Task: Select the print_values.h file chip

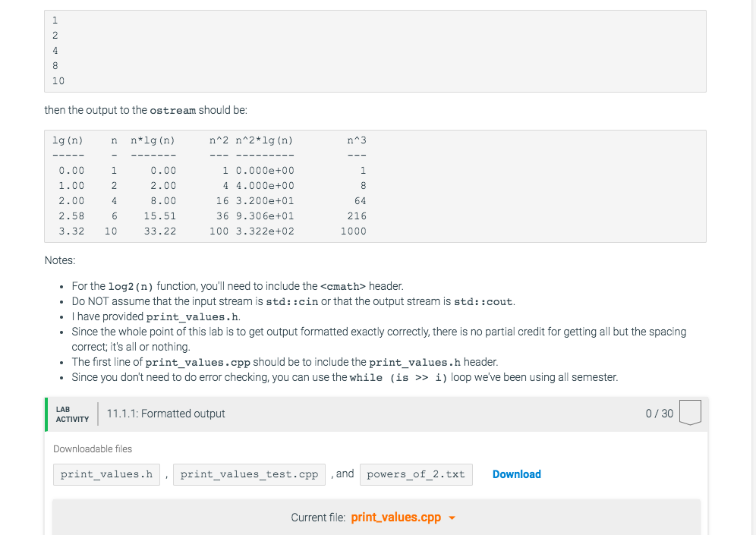Action: click(x=106, y=474)
